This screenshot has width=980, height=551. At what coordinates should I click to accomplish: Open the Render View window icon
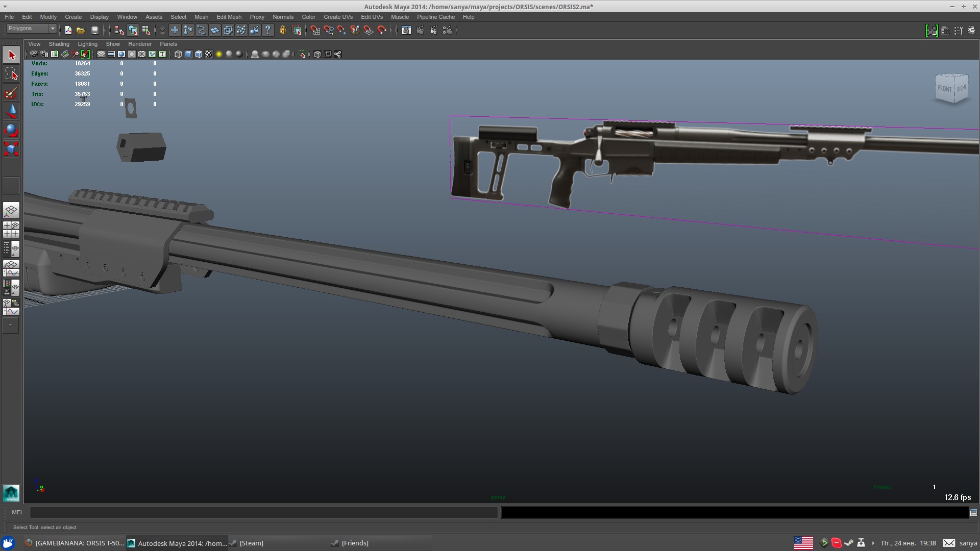(406, 30)
